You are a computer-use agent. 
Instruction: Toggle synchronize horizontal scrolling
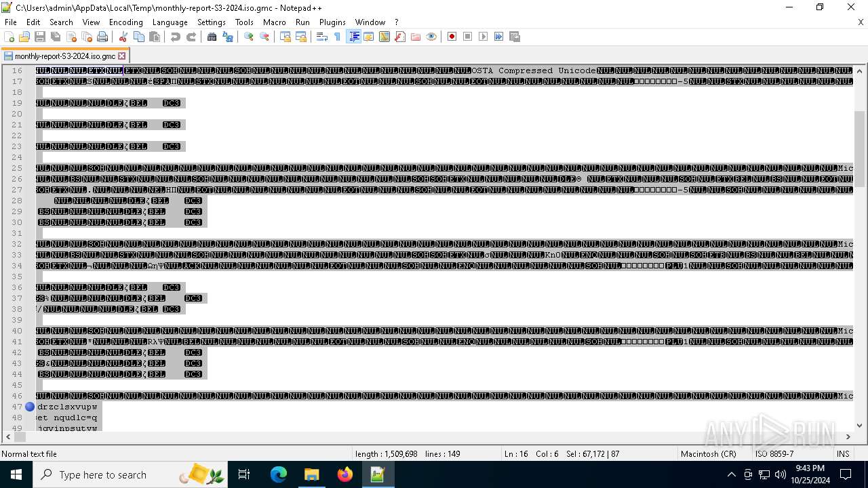[301, 37]
